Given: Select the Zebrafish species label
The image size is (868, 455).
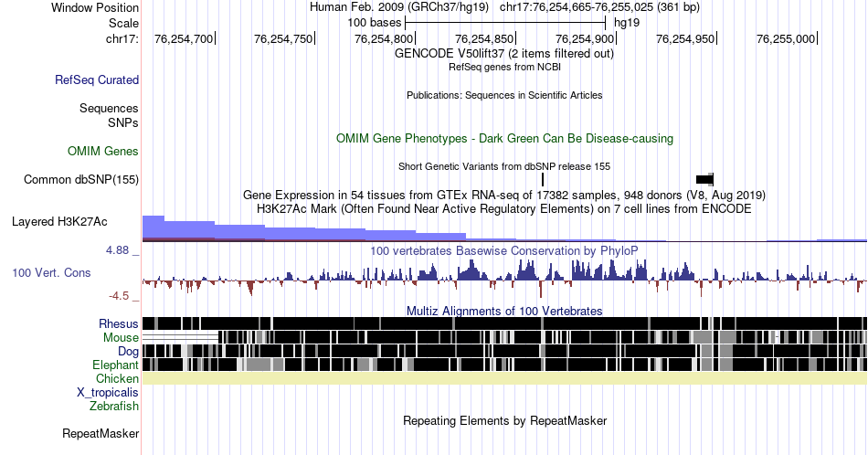Looking at the screenshot, I should click(x=114, y=406).
